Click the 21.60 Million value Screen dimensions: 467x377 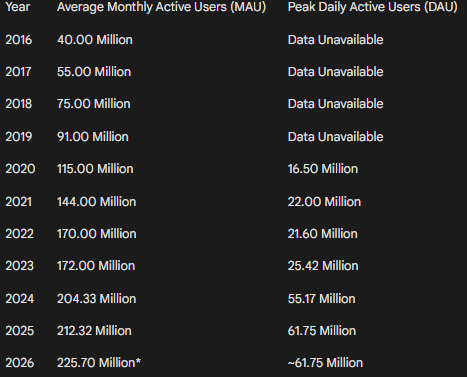coord(323,234)
